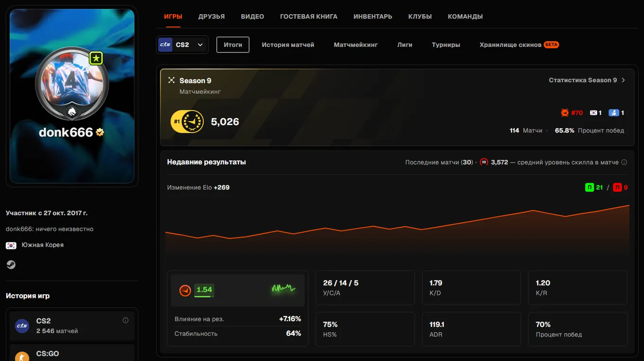The width and height of the screenshot is (644, 361).
Task: Click the Стабильность 64% row
Action: [238, 334]
